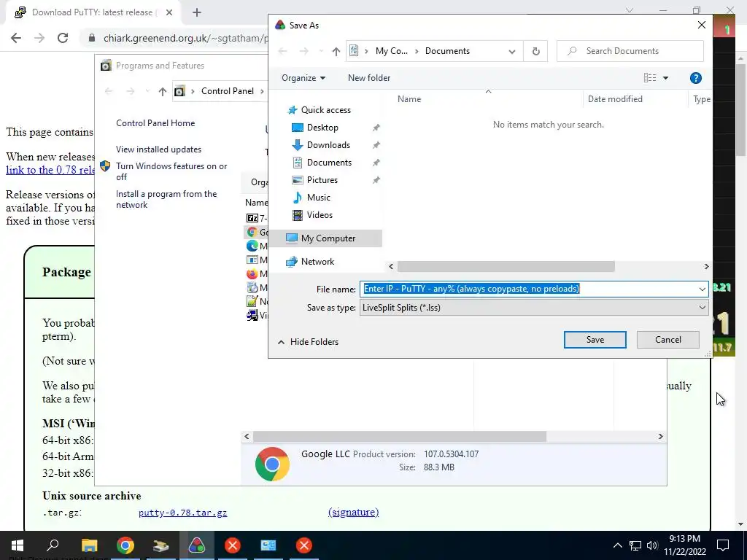
Task: Click the network icon in system tray
Action: 635,545
